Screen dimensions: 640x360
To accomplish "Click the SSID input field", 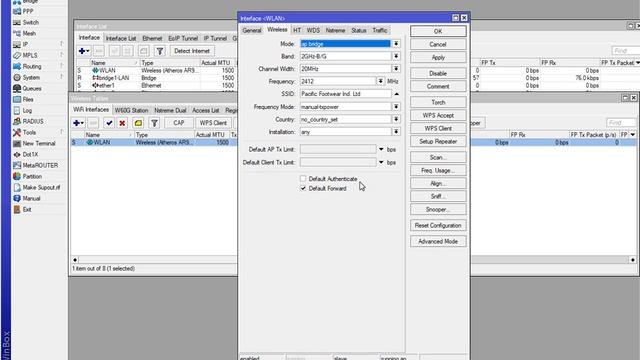I will [x=345, y=94].
